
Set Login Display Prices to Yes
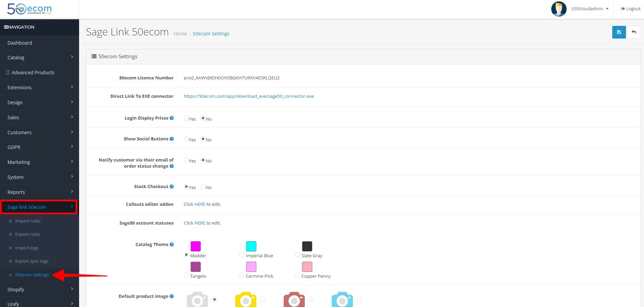click(x=186, y=118)
